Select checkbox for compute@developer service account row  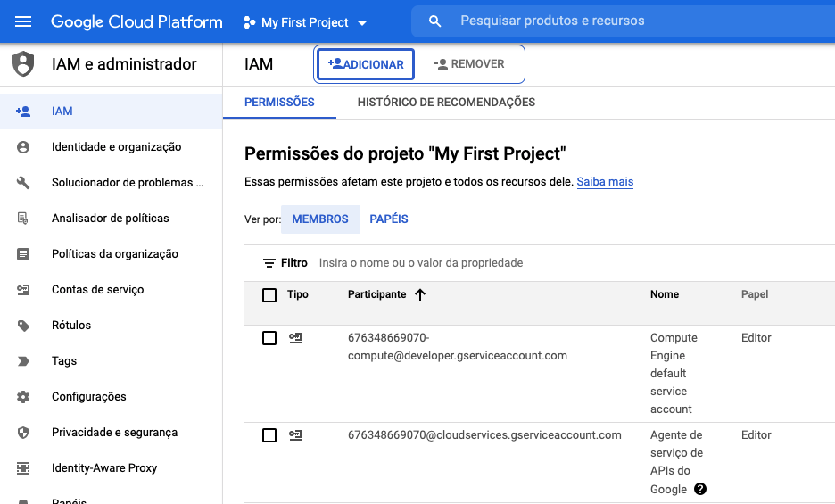point(269,338)
